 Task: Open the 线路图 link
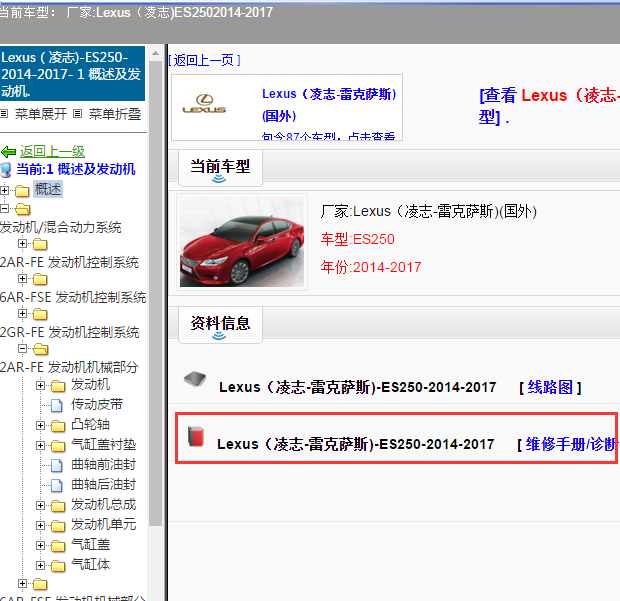tap(550, 387)
